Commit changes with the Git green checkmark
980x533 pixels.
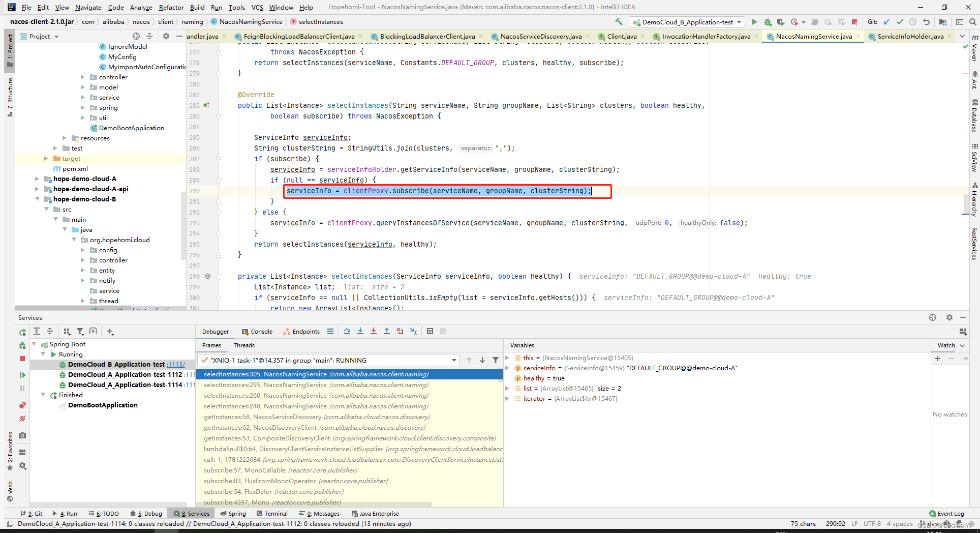click(900, 22)
